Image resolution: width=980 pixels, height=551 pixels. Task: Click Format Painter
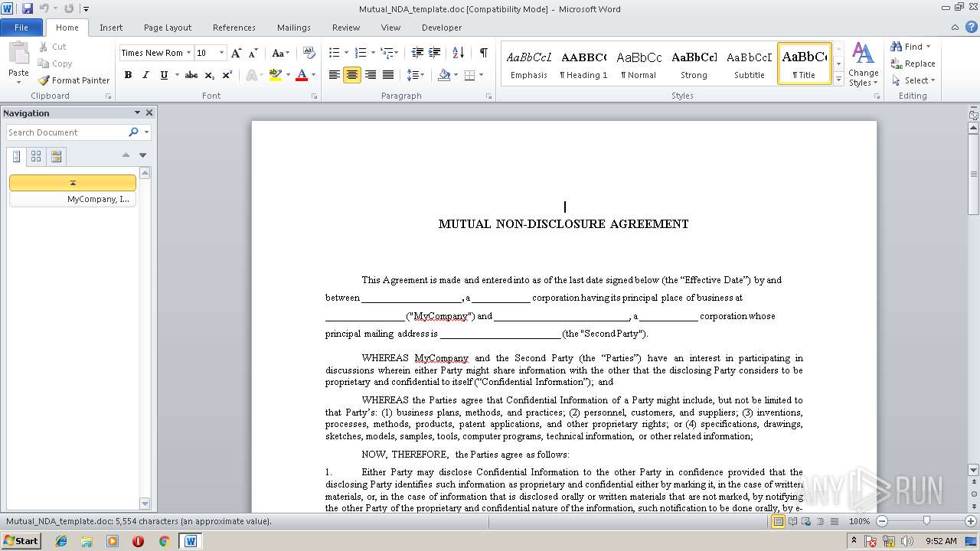73,80
